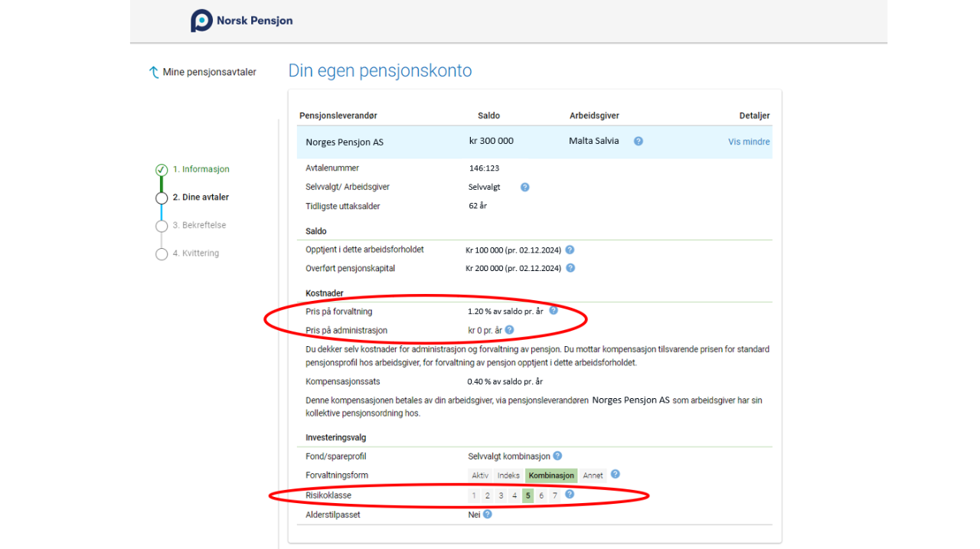Select Annet forvaltningsform

(593, 475)
